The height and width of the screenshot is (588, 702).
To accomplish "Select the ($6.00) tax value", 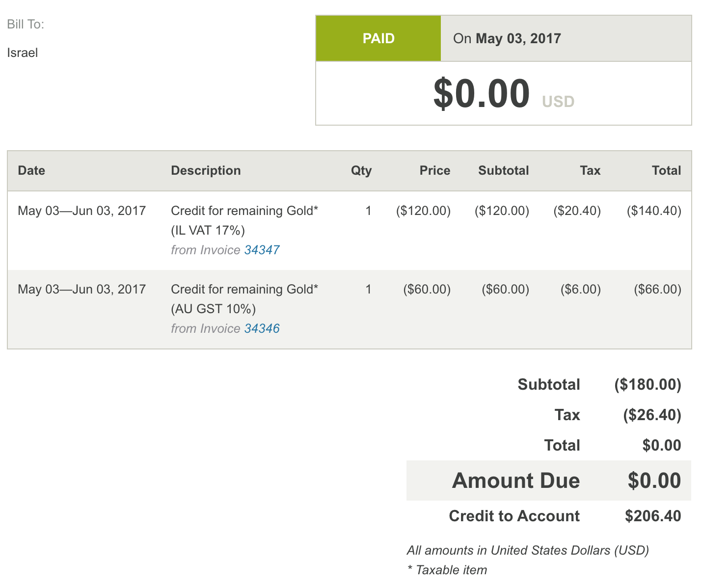I will tap(581, 289).
